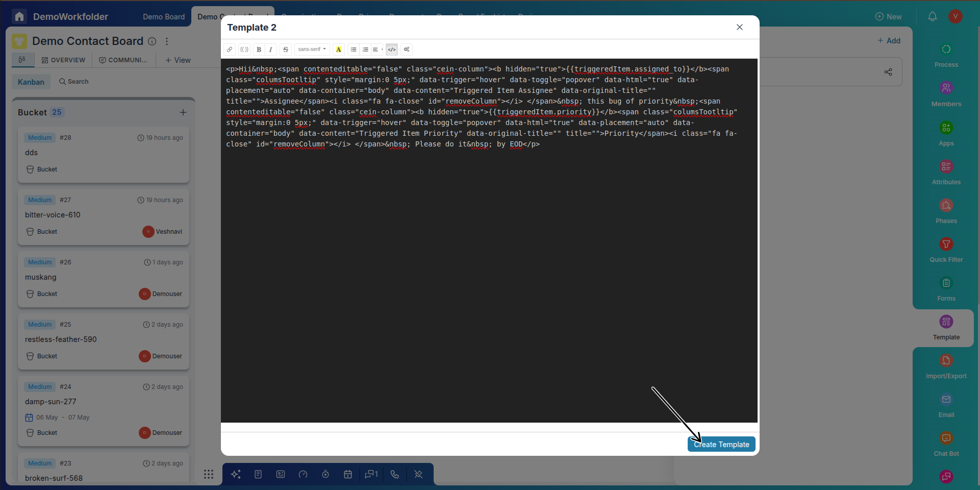The height and width of the screenshot is (490, 980).
Task: Toggle the code view button
Action: coord(392,50)
